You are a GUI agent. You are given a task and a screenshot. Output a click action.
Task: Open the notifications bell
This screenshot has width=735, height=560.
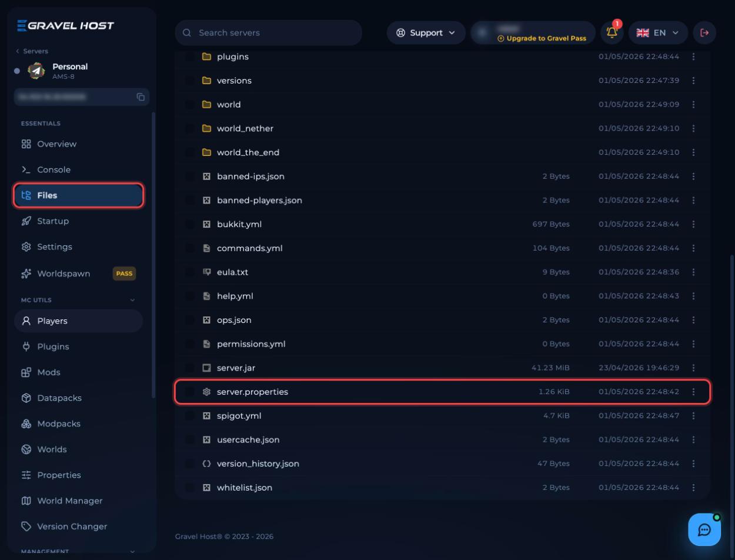612,32
